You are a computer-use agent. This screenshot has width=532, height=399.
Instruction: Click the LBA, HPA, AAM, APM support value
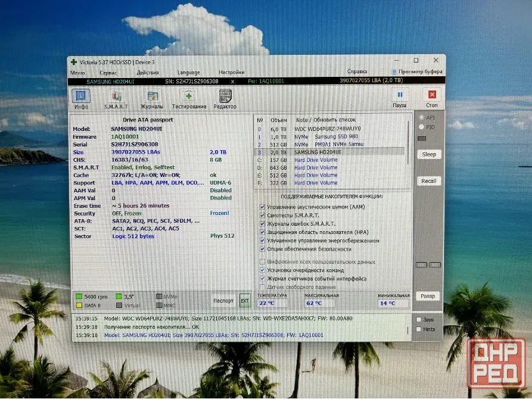158,183
